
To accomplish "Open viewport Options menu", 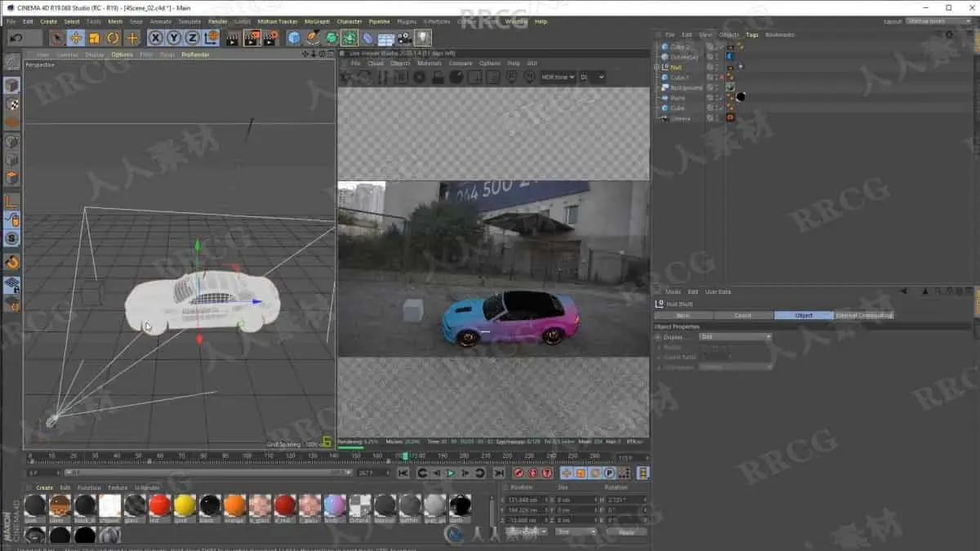I will coord(122,55).
